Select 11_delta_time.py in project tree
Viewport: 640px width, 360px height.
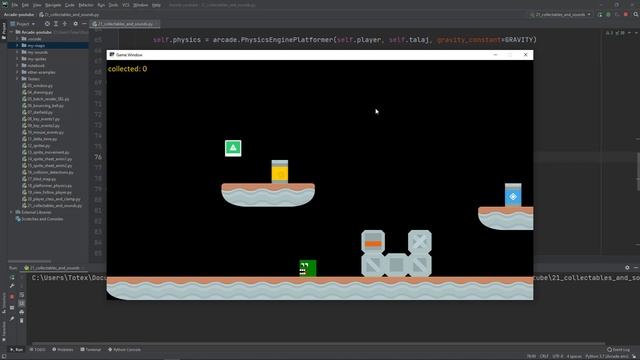[40, 139]
